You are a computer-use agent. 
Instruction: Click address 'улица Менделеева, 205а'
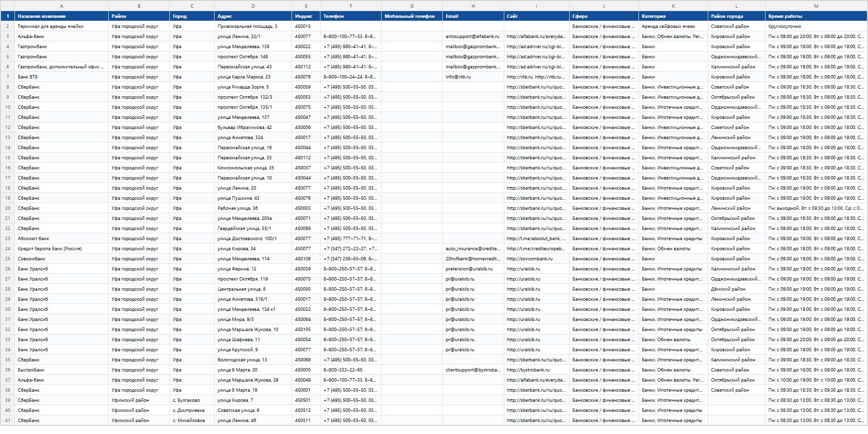click(253, 218)
